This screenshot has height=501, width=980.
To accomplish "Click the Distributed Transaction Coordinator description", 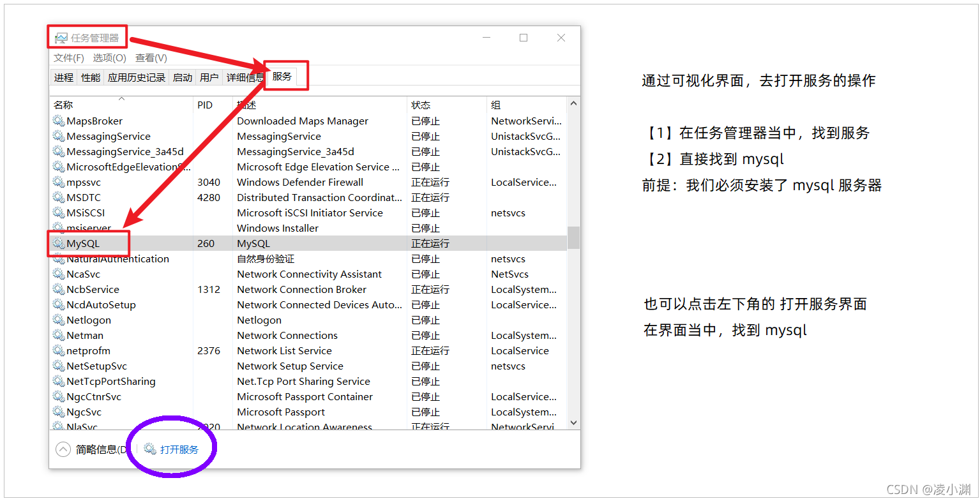I will pyautogui.click(x=319, y=197).
